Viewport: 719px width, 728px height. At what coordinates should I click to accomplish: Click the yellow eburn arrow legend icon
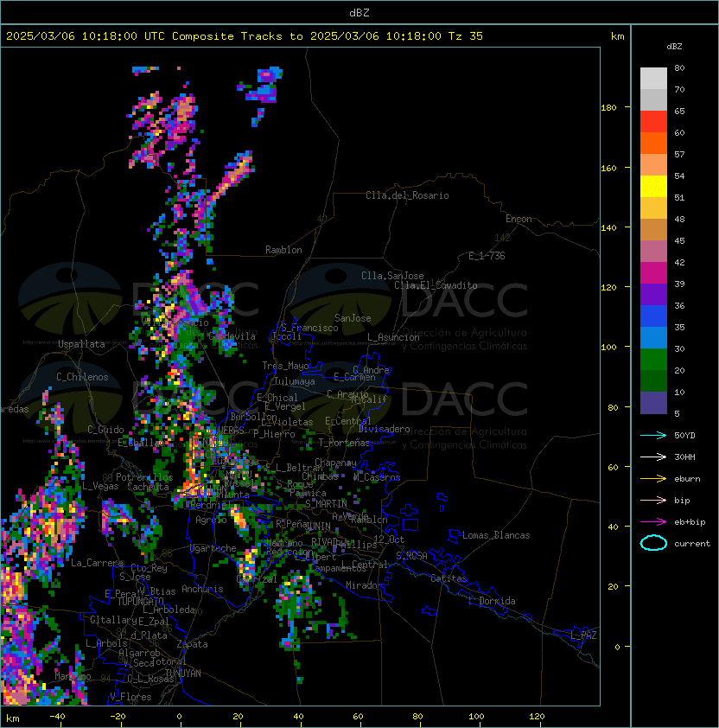pyautogui.click(x=653, y=479)
